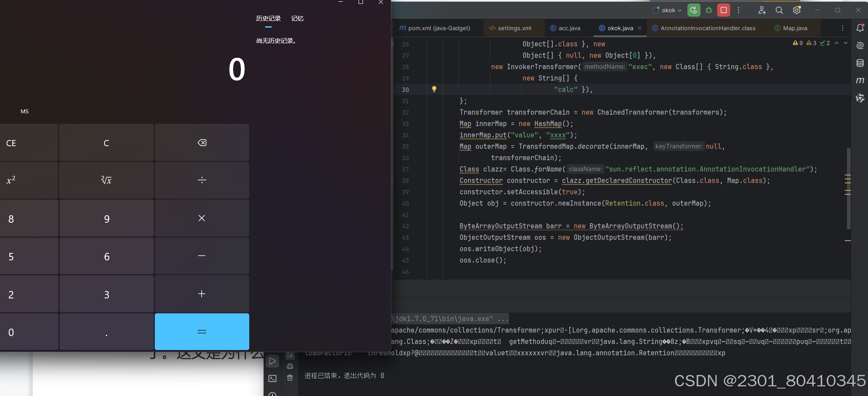Open Search Everywhere magnifier icon
The image size is (868, 396).
click(x=779, y=10)
